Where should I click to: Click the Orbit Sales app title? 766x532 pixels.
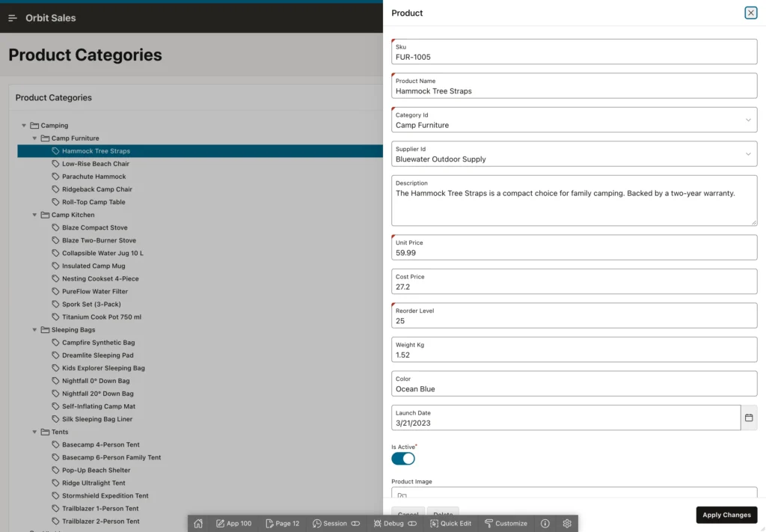pos(50,18)
